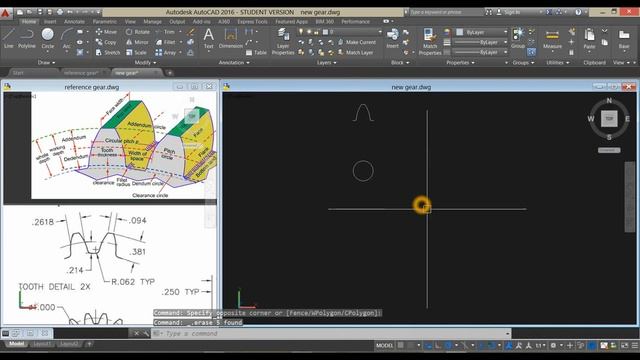The width and height of the screenshot is (640, 360).
Task: Select the Line tool
Action: pyautogui.click(x=9, y=38)
